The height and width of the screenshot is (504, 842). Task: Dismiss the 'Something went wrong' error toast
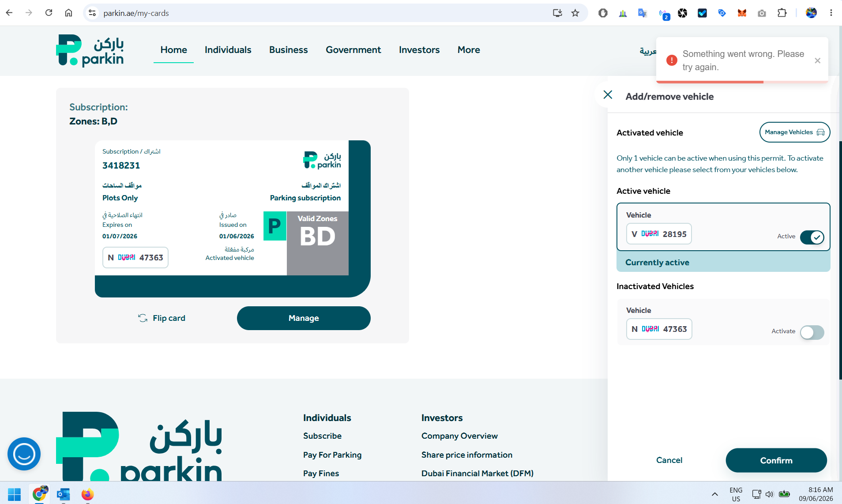click(817, 60)
